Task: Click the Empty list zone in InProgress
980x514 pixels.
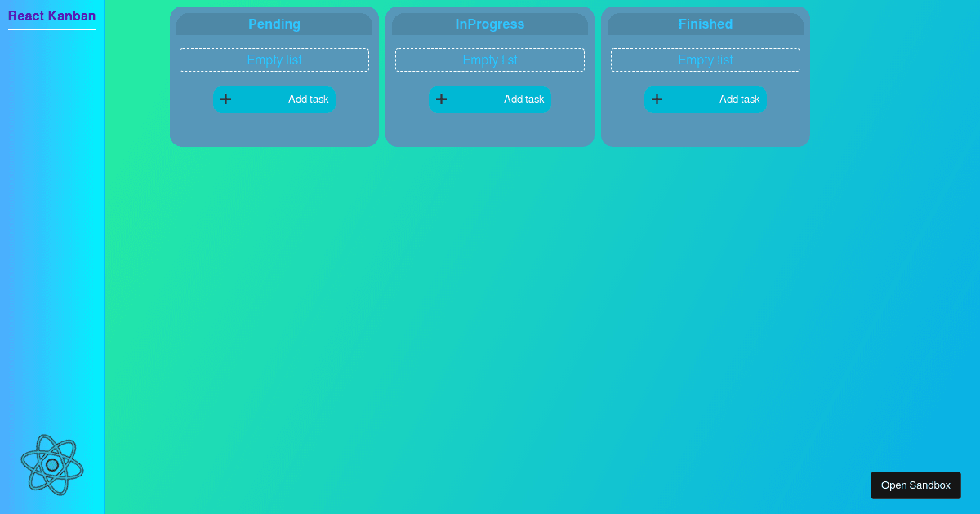Action: coord(490,60)
